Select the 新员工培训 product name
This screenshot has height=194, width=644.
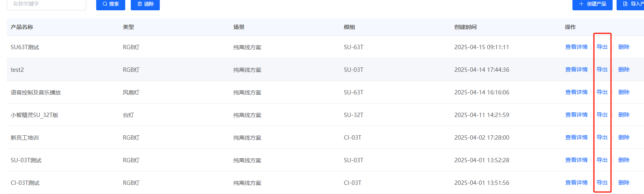click(25, 138)
